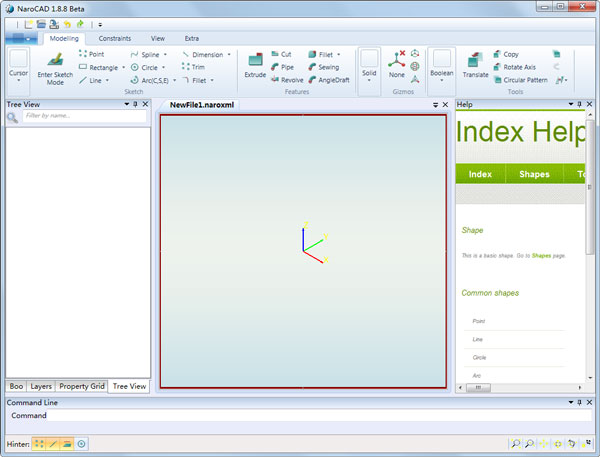Select the Features Fillet tool above Sewing
Screen dimensions: 600x457
pyautogui.click(x=321, y=54)
